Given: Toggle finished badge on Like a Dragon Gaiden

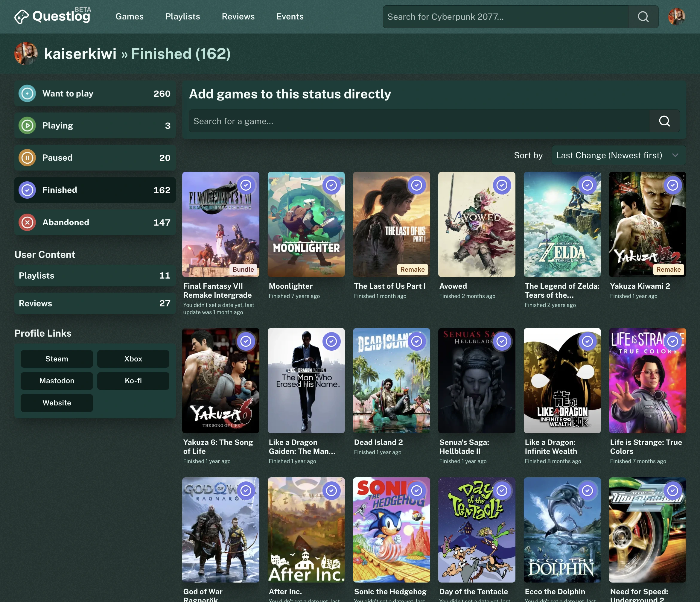Looking at the screenshot, I should [x=331, y=341].
